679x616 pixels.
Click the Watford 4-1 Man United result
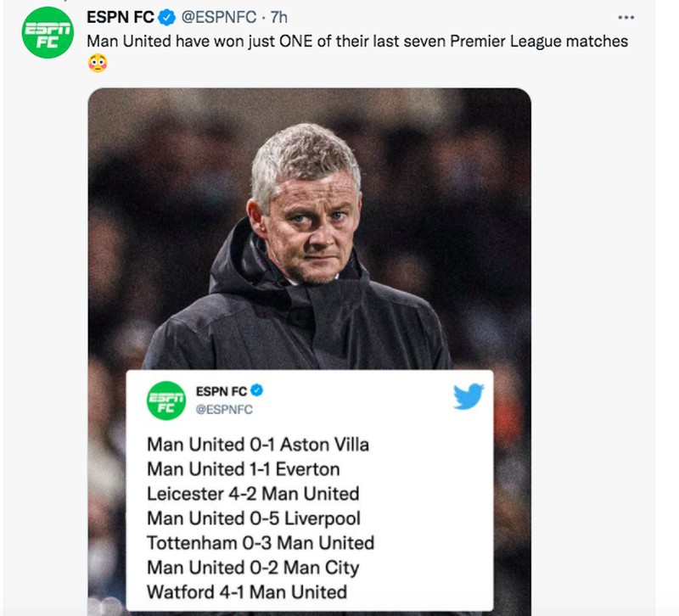(247, 591)
